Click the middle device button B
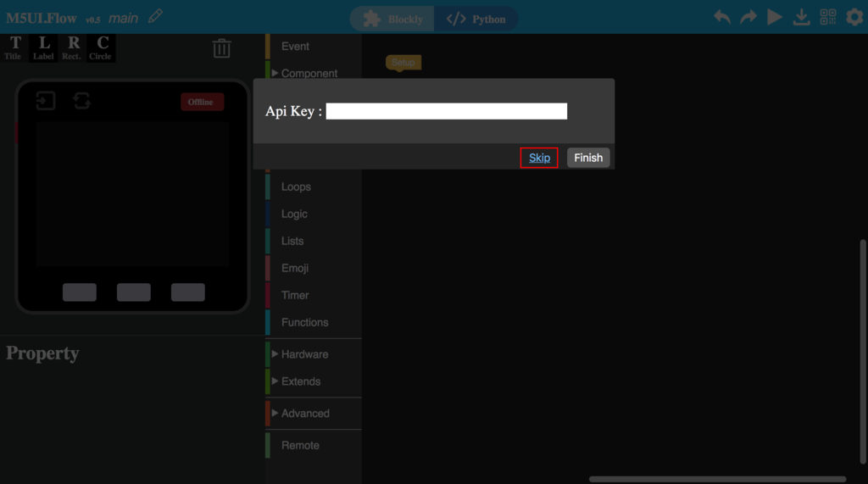The width and height of the screenshot is (868, 484). coord(133,292)
